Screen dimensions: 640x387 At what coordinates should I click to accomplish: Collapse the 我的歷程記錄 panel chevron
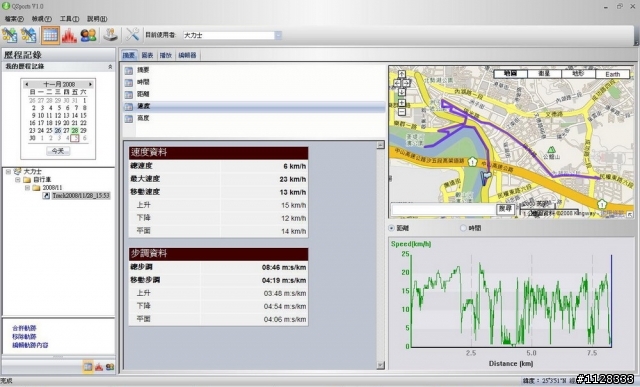coord(110,67)
